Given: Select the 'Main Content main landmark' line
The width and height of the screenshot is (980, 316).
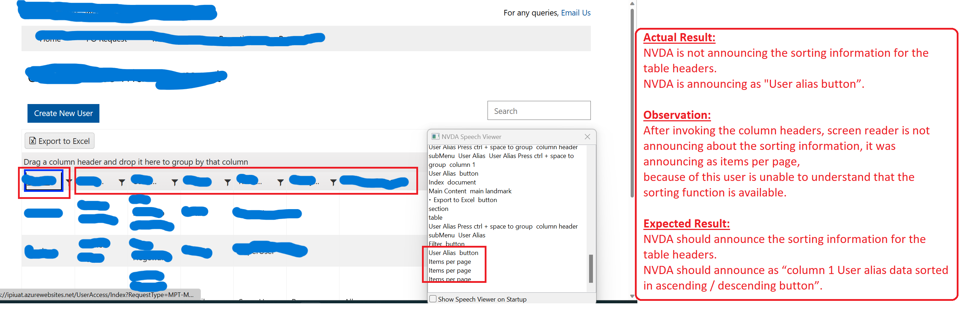Looking at the screenshot, I should click(470, 191).
